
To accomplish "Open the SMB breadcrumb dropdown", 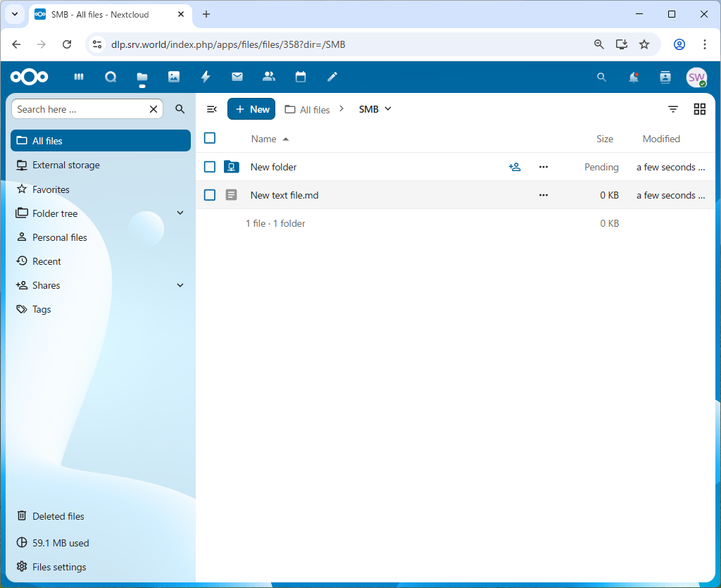I will [x=375, y=109].
